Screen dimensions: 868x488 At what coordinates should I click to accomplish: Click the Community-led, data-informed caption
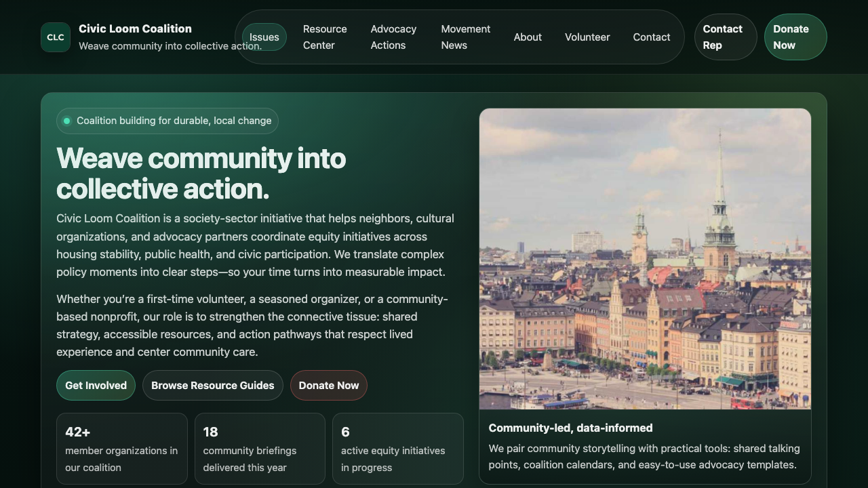pos(570,428)
